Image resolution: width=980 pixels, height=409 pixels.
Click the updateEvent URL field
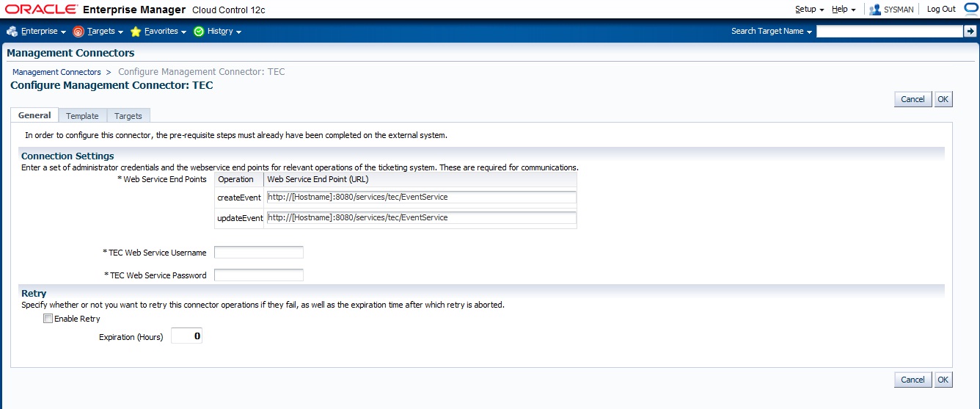coord(421,218)
